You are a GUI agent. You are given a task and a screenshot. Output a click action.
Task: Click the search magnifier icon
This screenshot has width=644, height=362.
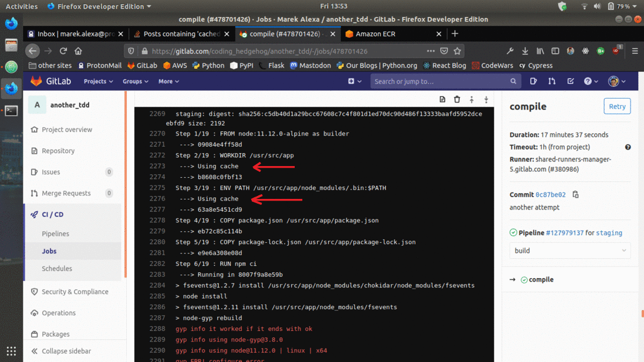513,82
